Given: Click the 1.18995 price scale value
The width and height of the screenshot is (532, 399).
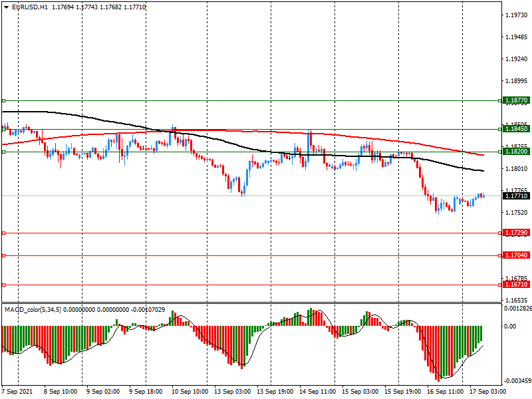Looking at the screenshot, I should click(x=517, y=80).
